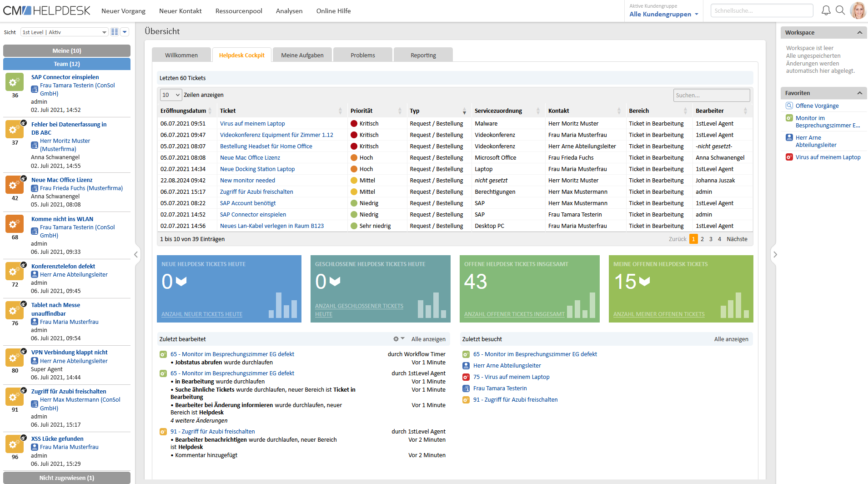868x484 pixels.
Task: Click Nächste pagination link
Action: 737,239
